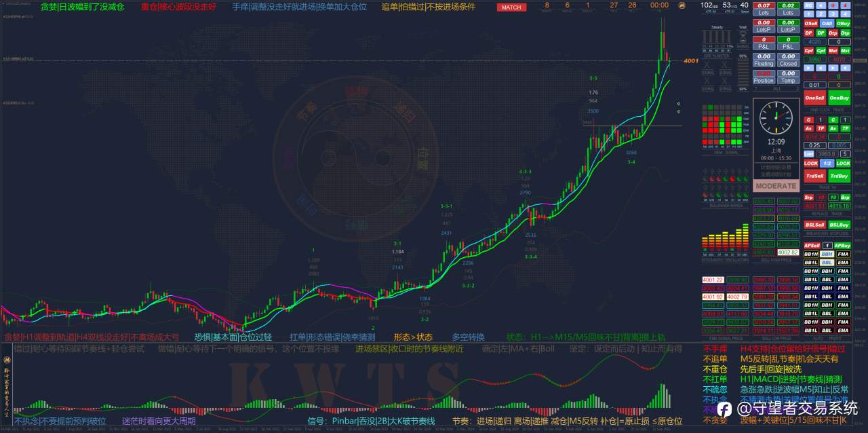This screenshot has width=868, height=433.
Task: Click the 0.01 lot size input field
Action: click(814, 85)
